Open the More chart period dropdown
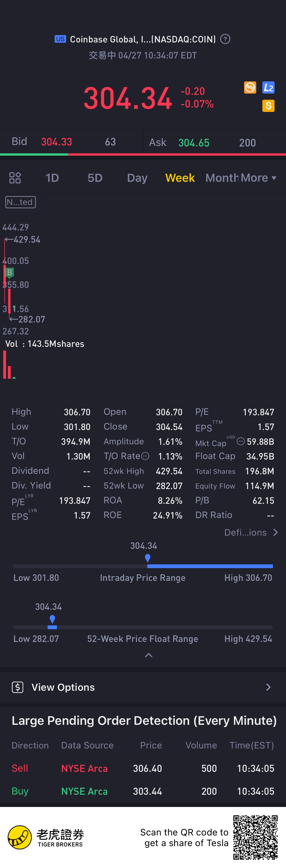The width and height of the screenshot is (286, 868). point(258,178)
